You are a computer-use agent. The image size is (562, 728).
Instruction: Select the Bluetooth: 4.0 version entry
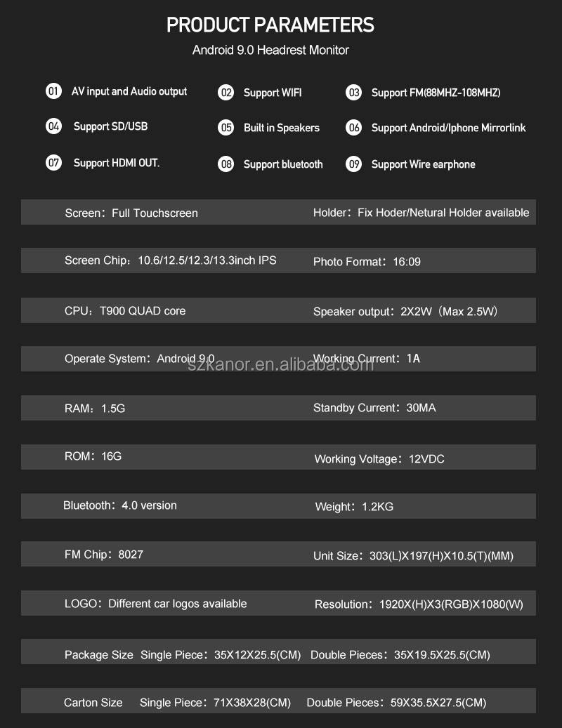120,505
